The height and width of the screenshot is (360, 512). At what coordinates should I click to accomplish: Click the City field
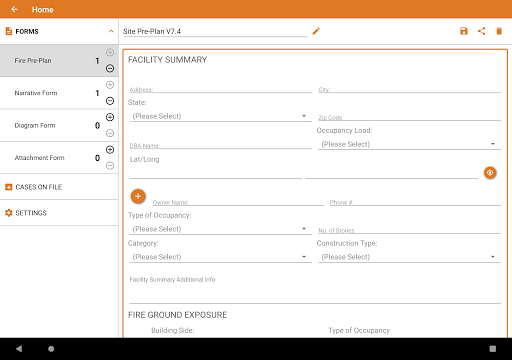(x=409, y=89)
